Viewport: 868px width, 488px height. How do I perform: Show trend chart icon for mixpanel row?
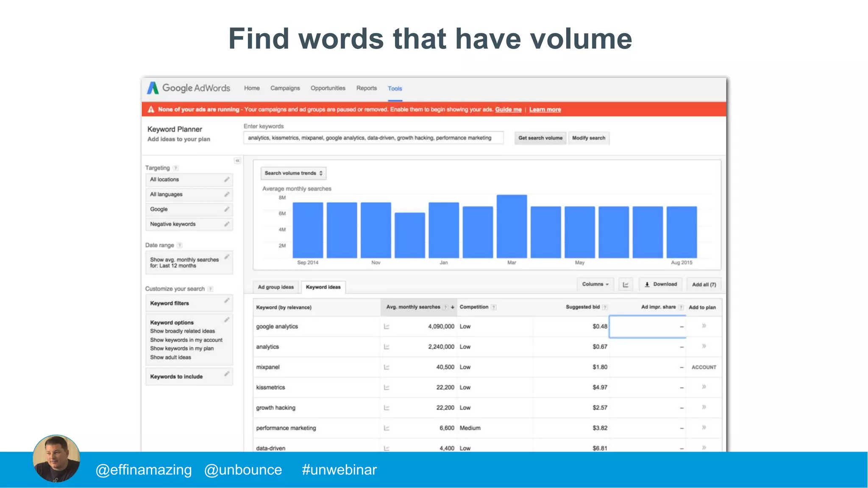tap(387, 367)
